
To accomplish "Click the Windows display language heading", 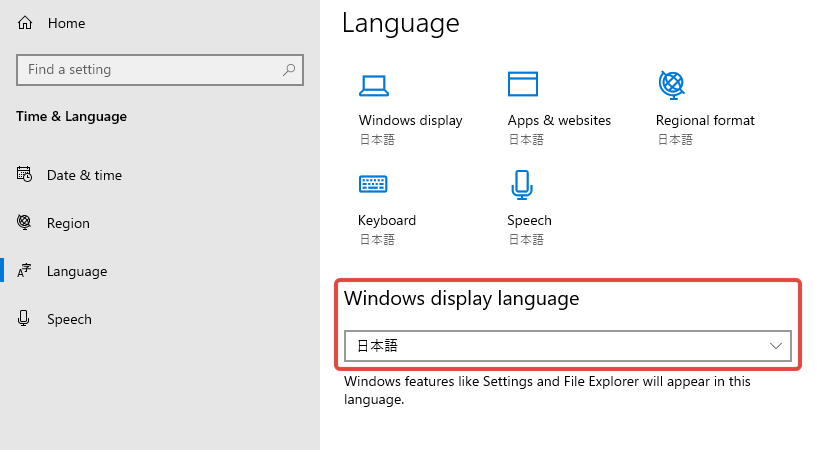I will 461,299.
